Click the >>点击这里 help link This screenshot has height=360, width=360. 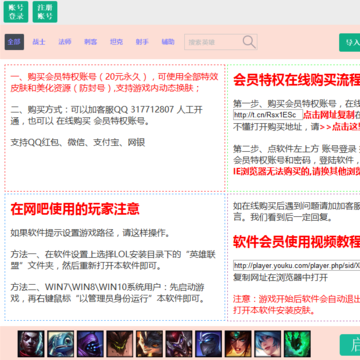[340, 127]
